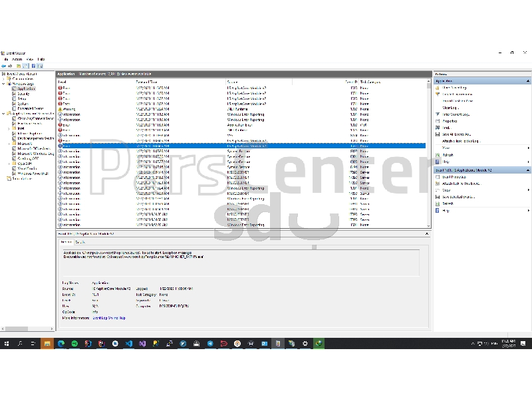
Task: Click Import Custom View action
Action: (458, 101)
